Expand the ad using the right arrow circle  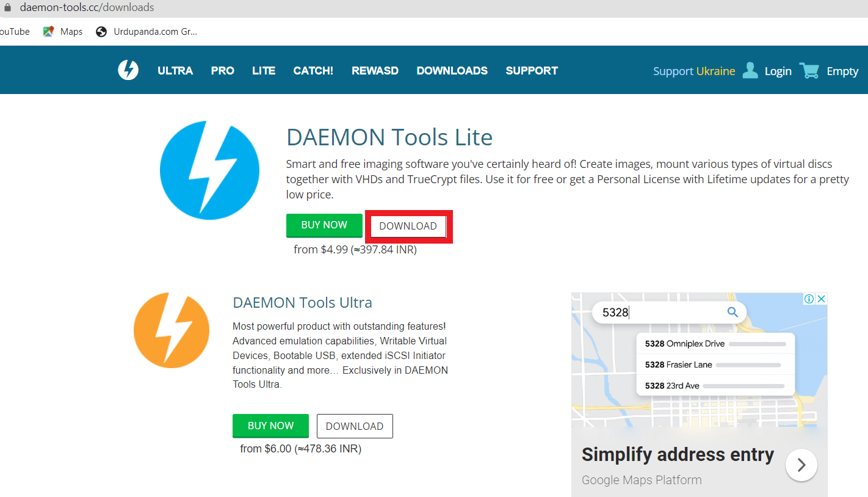[801, 465]
